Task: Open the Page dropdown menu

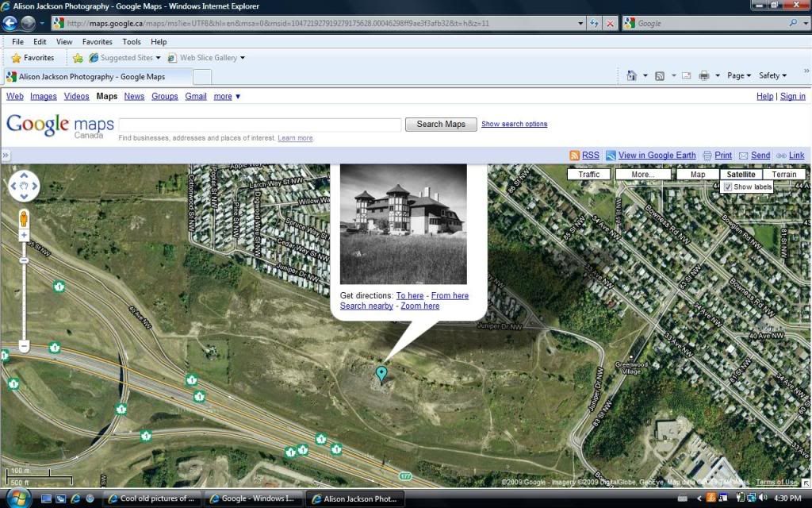Action: click(x=739, y=75)
